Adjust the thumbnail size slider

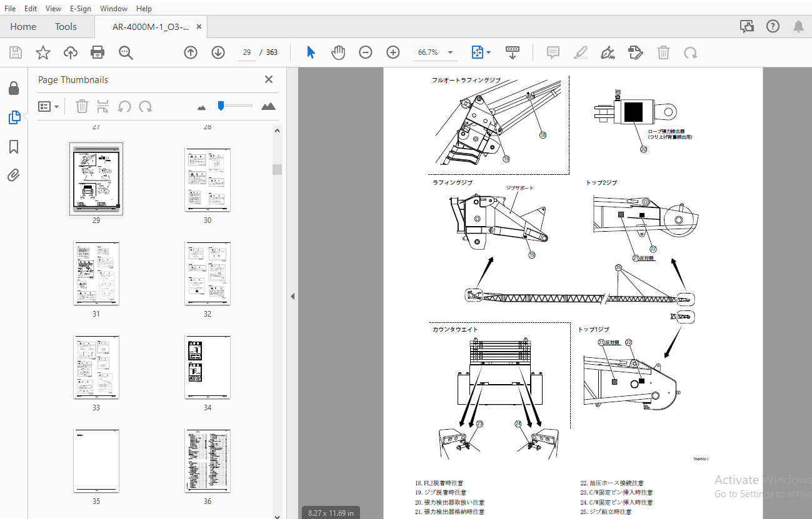(x=236, y=106)
